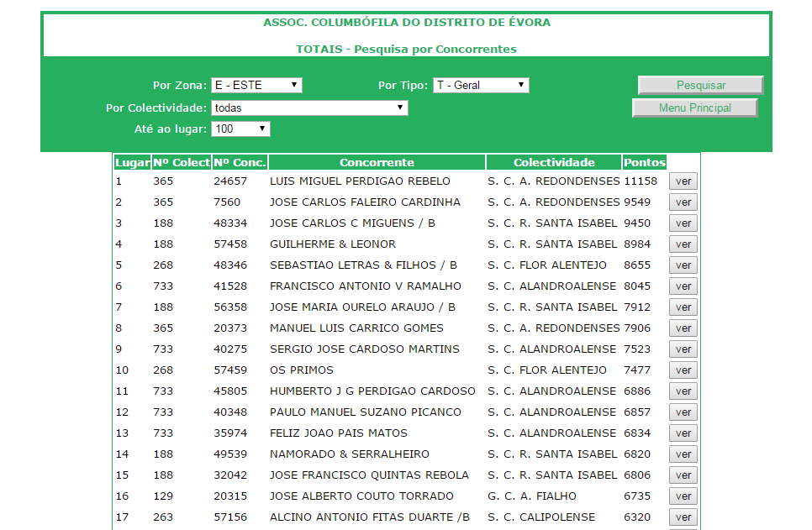Click ver for Namorado & Serralheiro
This screenshot has width=812, height=530.
683,454
